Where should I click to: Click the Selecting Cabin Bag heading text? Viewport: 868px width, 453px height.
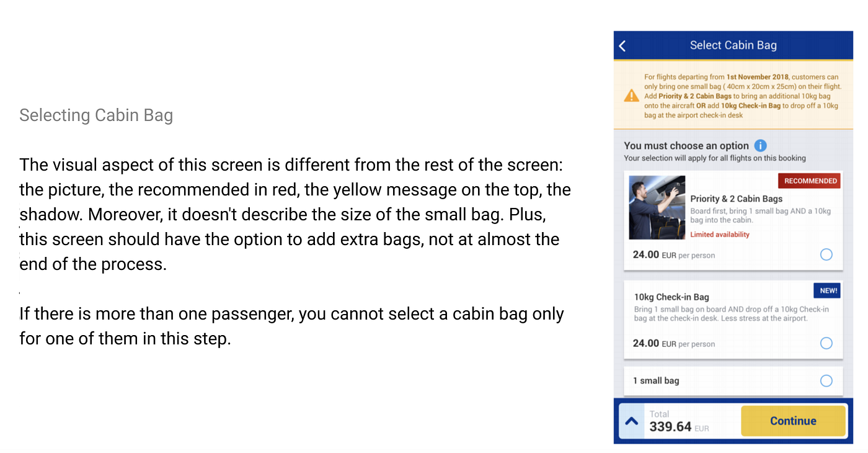(96, 115)
